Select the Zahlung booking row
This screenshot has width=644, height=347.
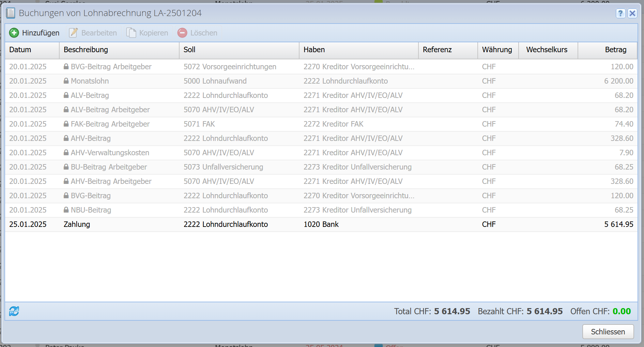(x=77, y=225)
